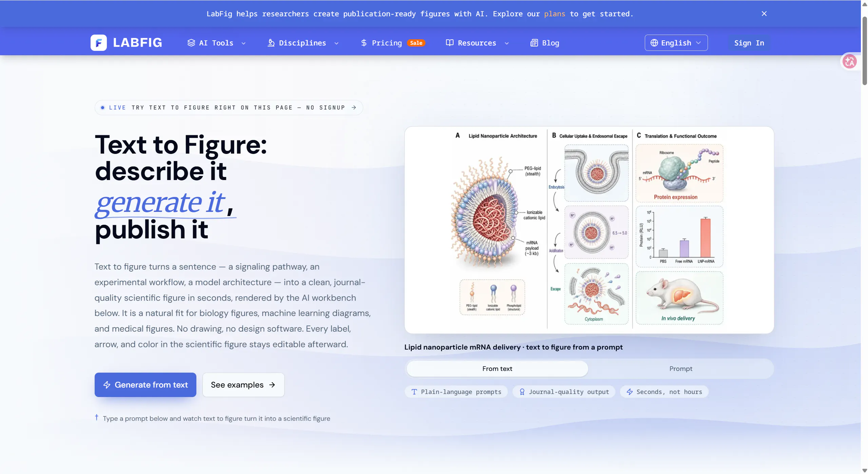Click the Pricing dollar sign icon
Image resolution: width=868 pixels, height=474 pixels.
(x=364, y=43)
